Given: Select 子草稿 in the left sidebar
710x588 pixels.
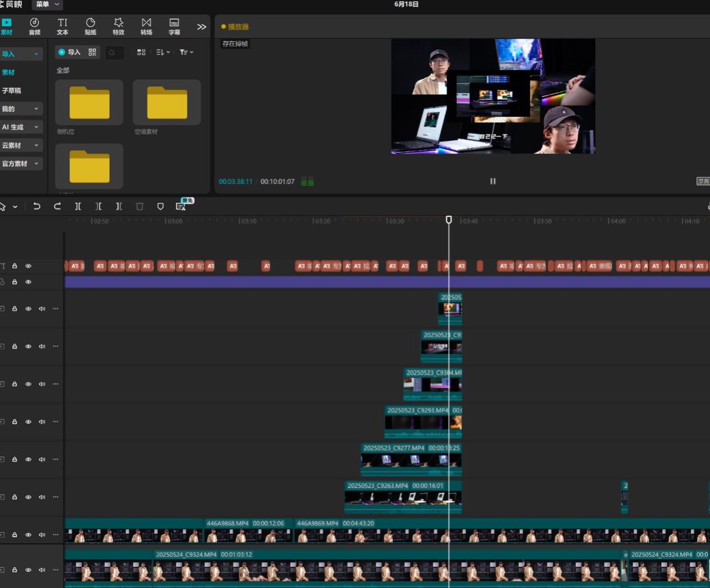Looking at the screenshot, I should click(x=11, y=90).
